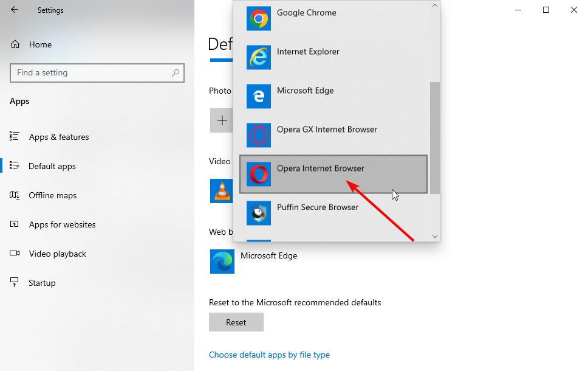Screen dimensions: 588x371
Task: Minimize the Settings window
Action: click(518, 10)
